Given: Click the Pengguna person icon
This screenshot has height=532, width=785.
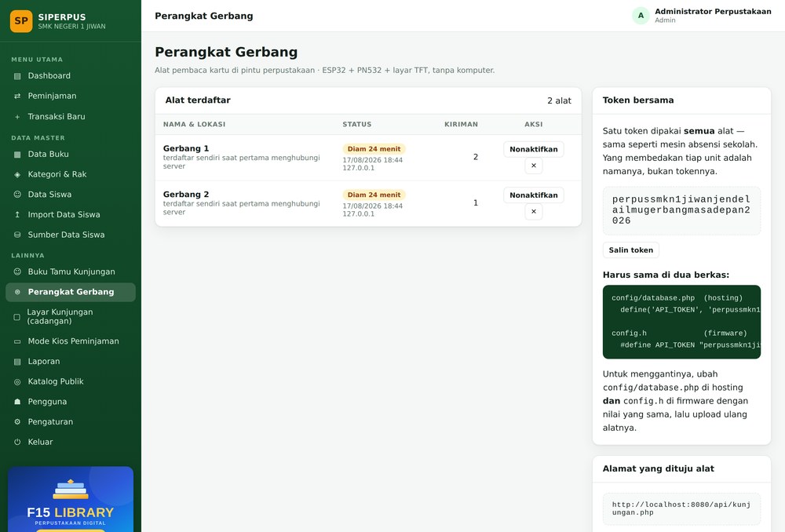Looking at the screenshot, I should 17,402.
